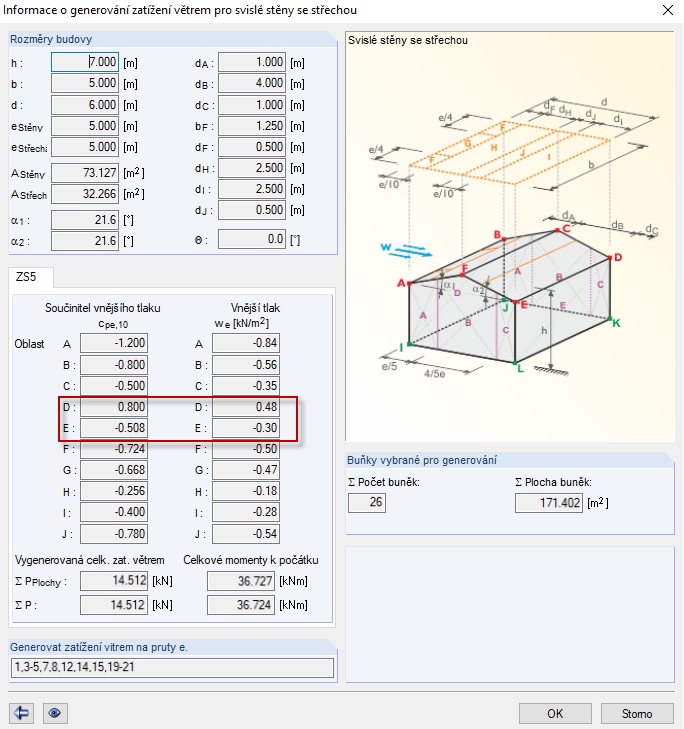
Task: Click the dI field showing 2.500
Action: click(x=252, y=189)
